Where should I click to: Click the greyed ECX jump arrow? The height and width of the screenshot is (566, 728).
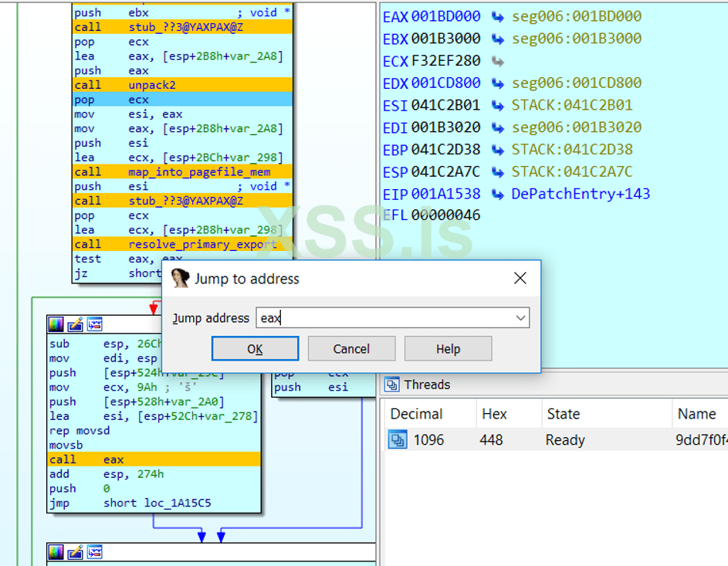(x=498, y=61)
